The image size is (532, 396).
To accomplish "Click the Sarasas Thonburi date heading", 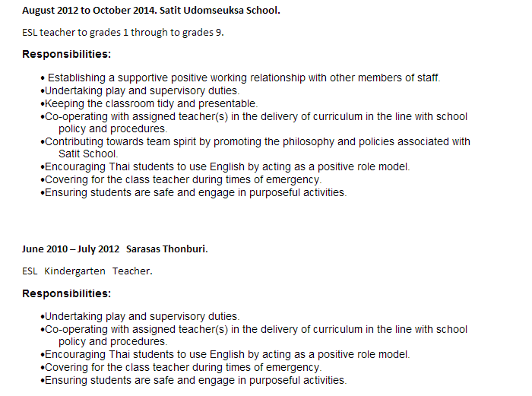I will [x=115, y=249].
